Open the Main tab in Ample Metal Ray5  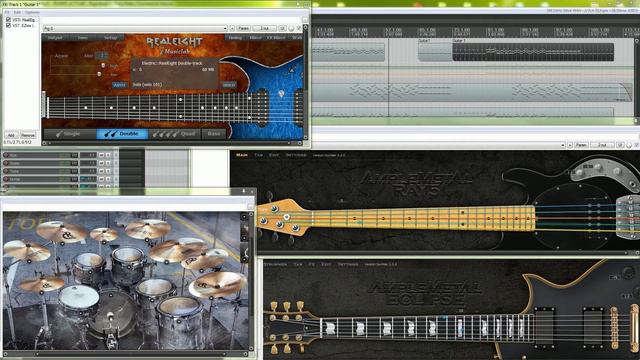(242, 155)
